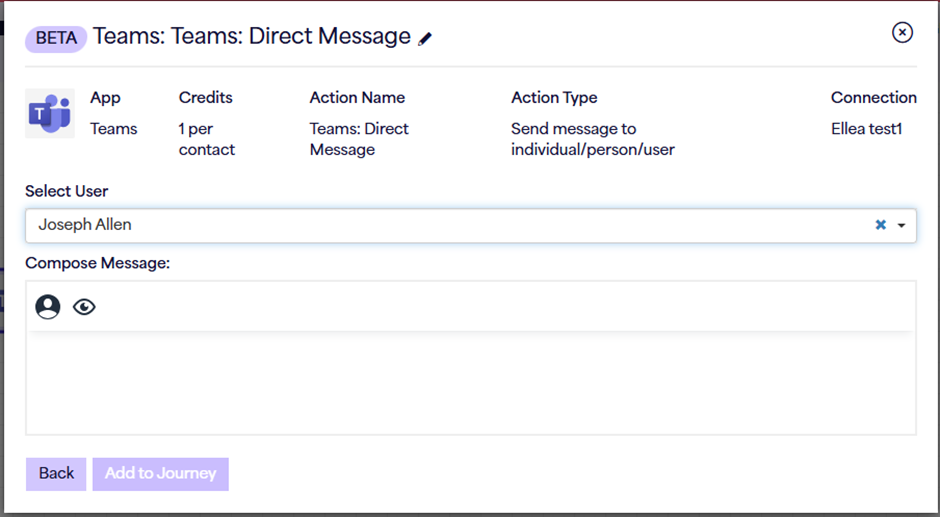940x517 pixels.
Task: Click the 'Select User' label
Action: point(67,191)
